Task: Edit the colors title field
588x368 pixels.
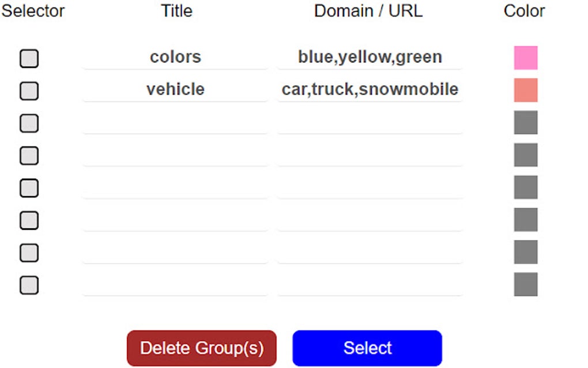Action: pos(175,57)
